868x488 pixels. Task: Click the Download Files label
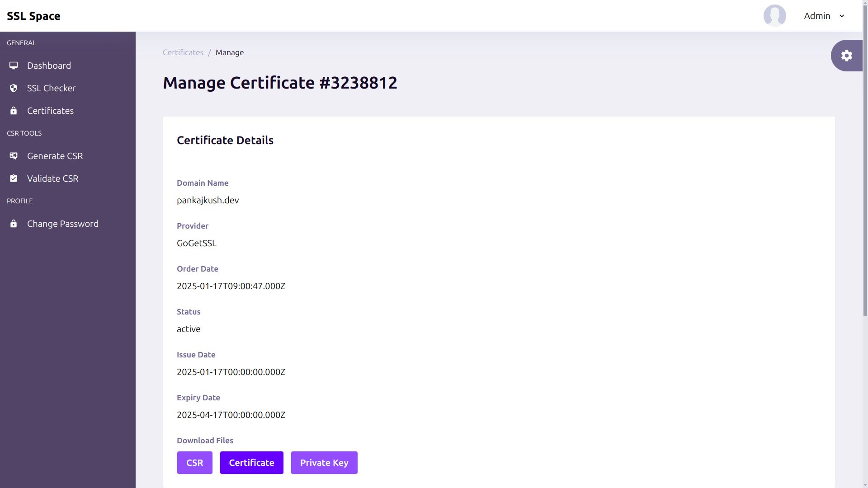(205, 441)
